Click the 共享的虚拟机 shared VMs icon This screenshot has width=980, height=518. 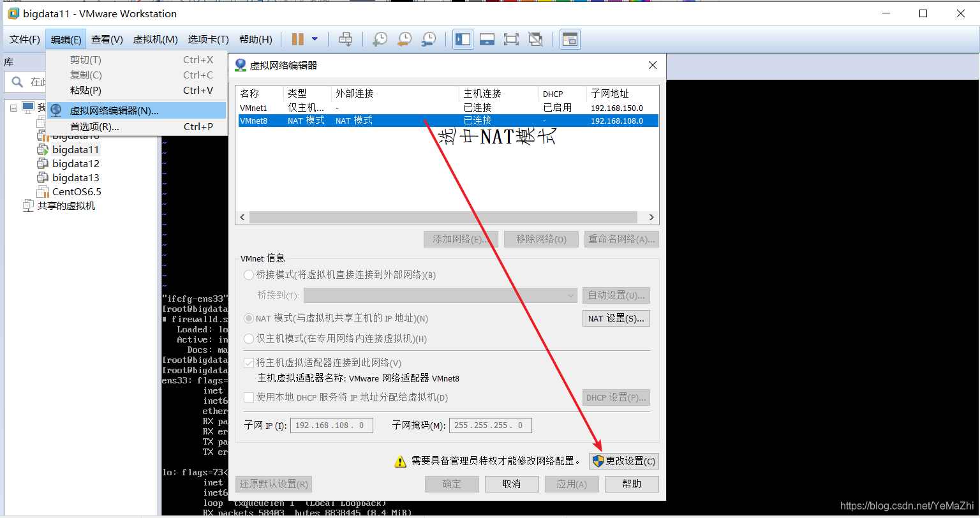point(28,206)
